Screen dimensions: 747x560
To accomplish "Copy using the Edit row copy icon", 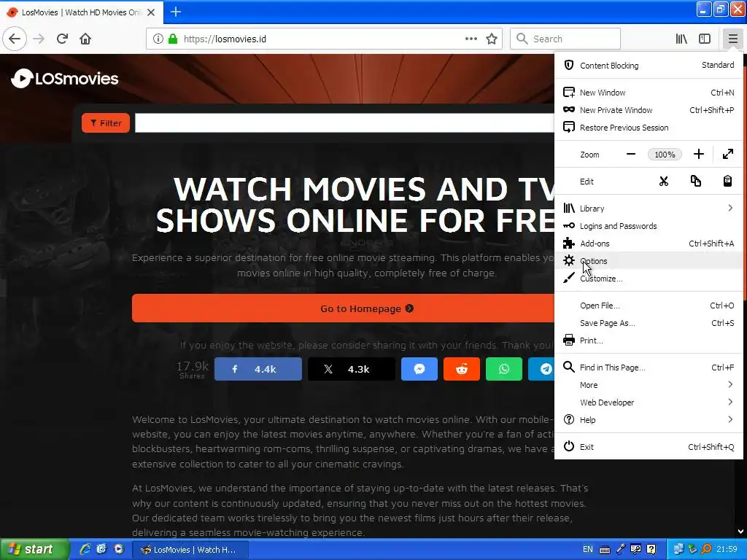I will (695, 181).
